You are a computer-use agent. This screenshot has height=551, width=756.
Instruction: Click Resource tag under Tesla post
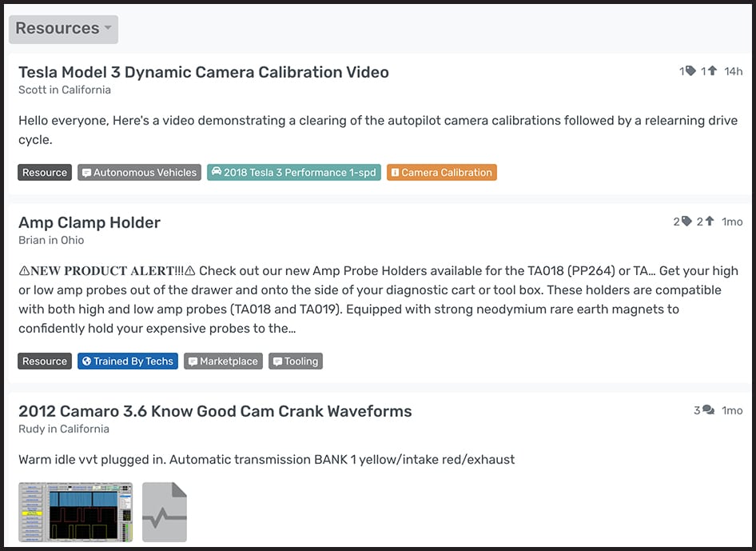point(45,172)
